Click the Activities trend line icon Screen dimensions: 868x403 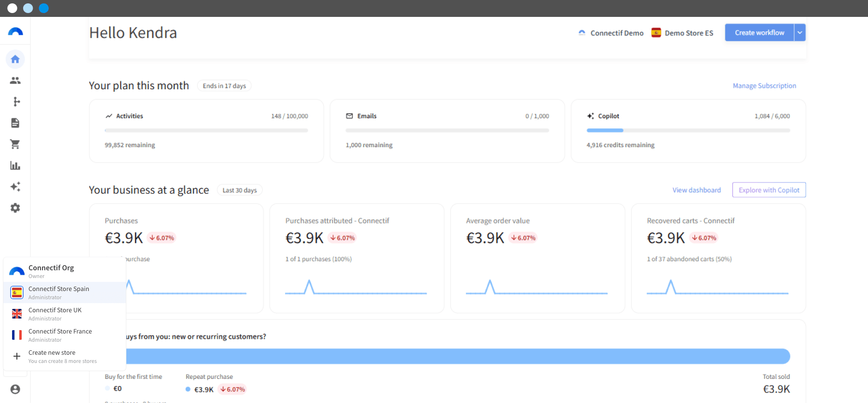pos(109,116)
